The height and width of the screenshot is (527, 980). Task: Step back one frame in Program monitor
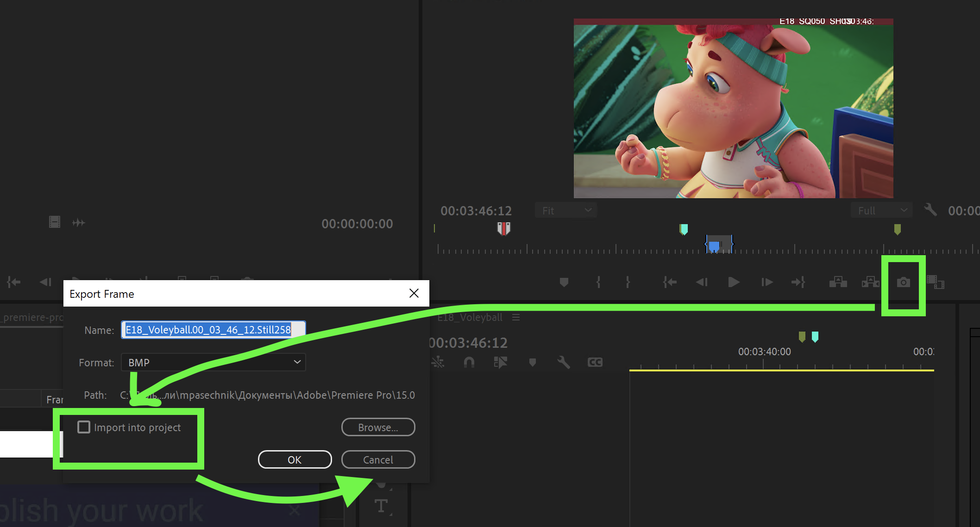(702, 282)
